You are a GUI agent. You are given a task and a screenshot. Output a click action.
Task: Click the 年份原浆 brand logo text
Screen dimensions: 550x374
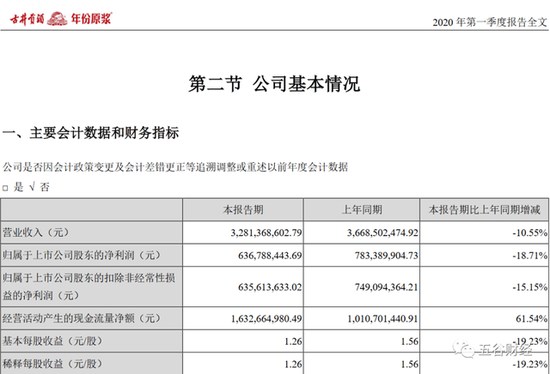pos(91,19)
